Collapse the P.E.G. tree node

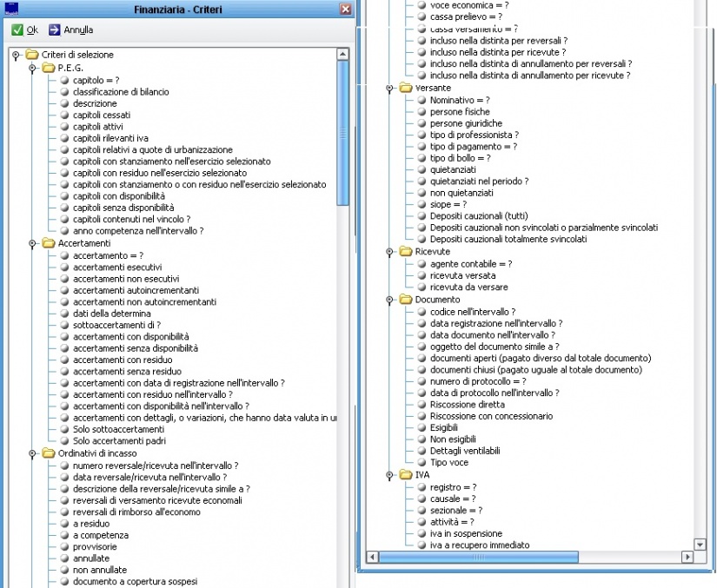pyautogui.click(x=32, y=69)
